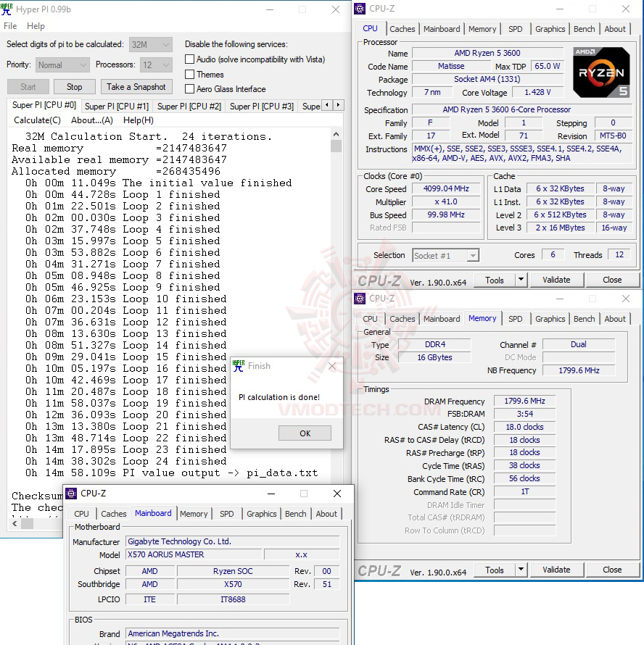This screenshot has width=644, height=645.
Task: Open SPD tab in CPU-Z Memory window
Action: (515, 319)
